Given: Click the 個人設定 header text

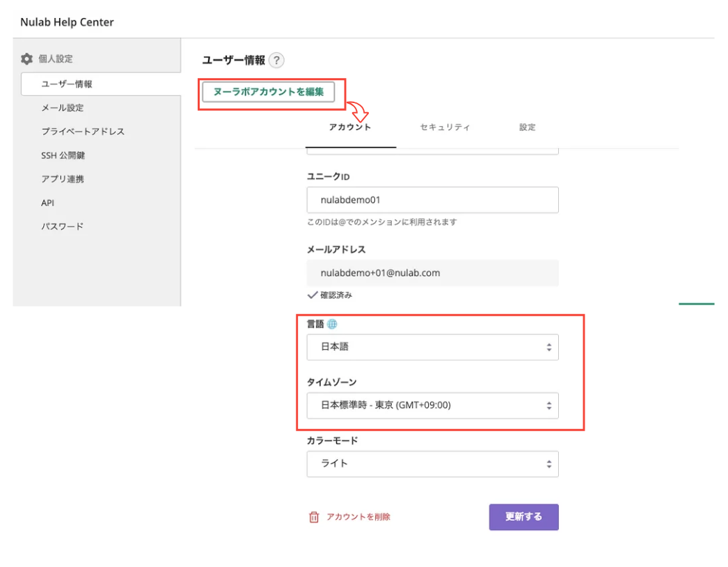Looking at the screenshot, I should point(56,59).
